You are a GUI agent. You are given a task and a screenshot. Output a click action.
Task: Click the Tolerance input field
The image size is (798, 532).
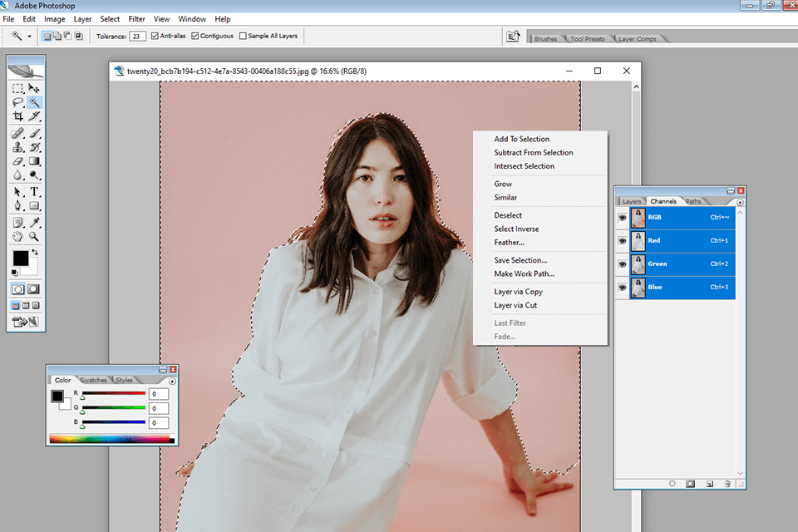(x=137, y=36)
